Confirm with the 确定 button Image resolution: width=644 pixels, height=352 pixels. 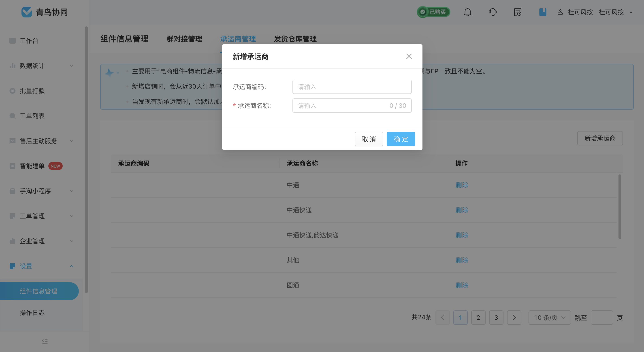pyautogui.click(x=401, y=139)
